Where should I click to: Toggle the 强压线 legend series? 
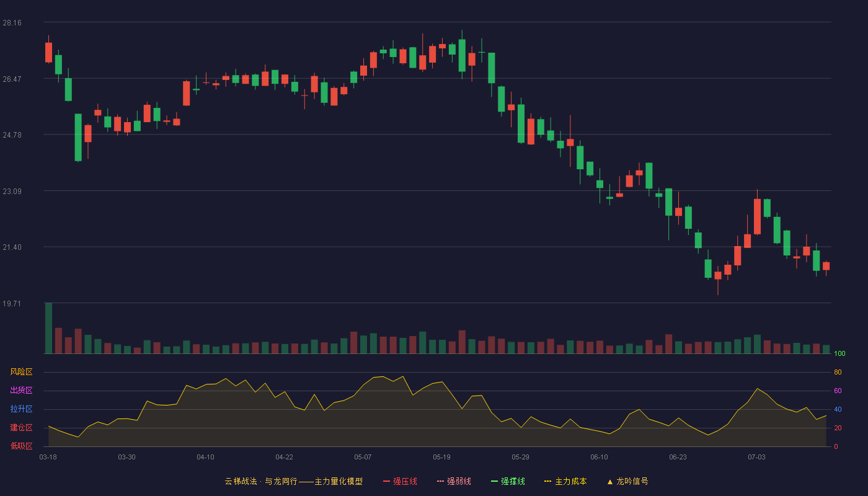tap(400, 481)
